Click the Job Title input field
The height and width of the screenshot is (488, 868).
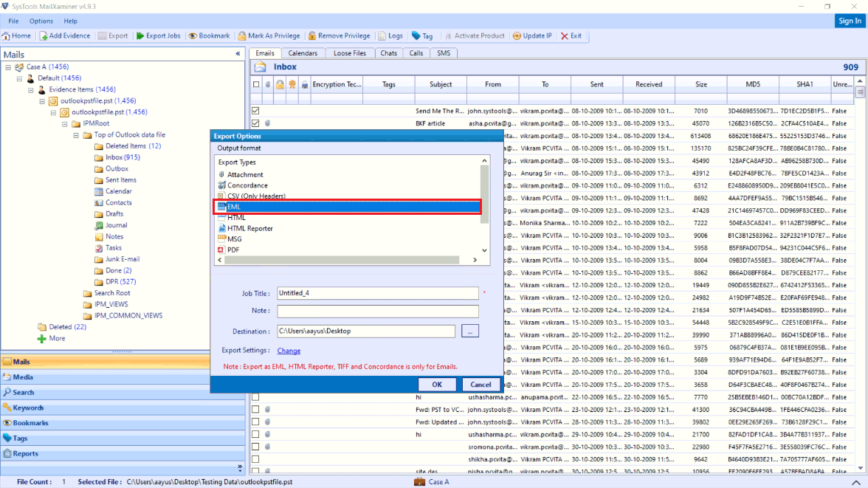point(378,293)
